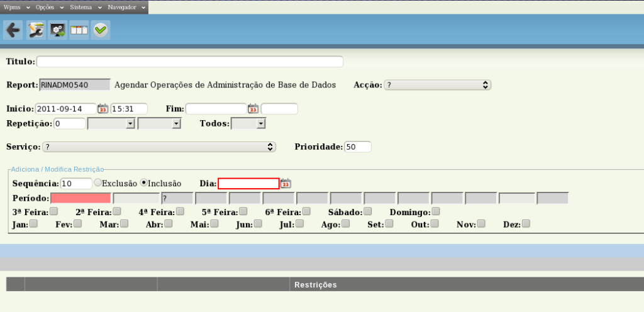Enable the Nov month checkbox
This screenshot has height=312, width=644.
pos(481,224)
